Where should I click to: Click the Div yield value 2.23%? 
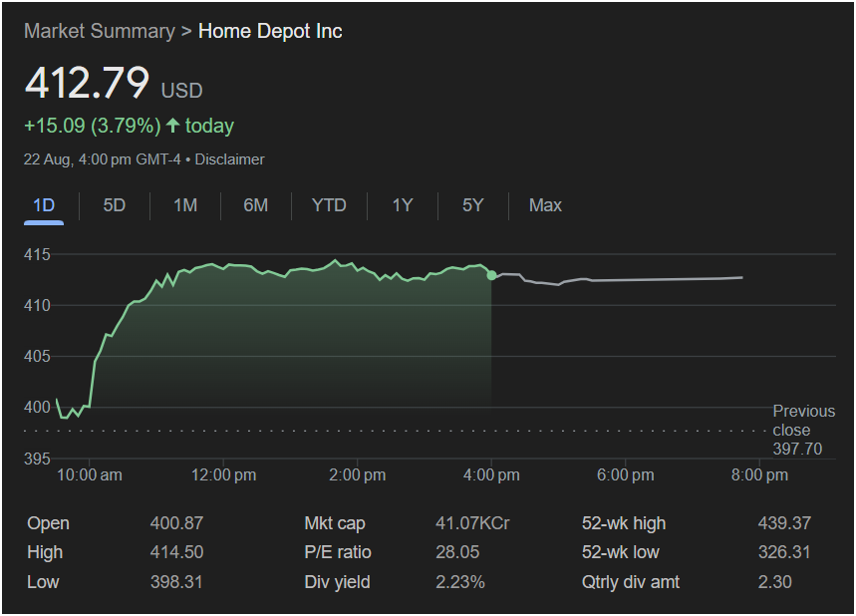point(460,581)
